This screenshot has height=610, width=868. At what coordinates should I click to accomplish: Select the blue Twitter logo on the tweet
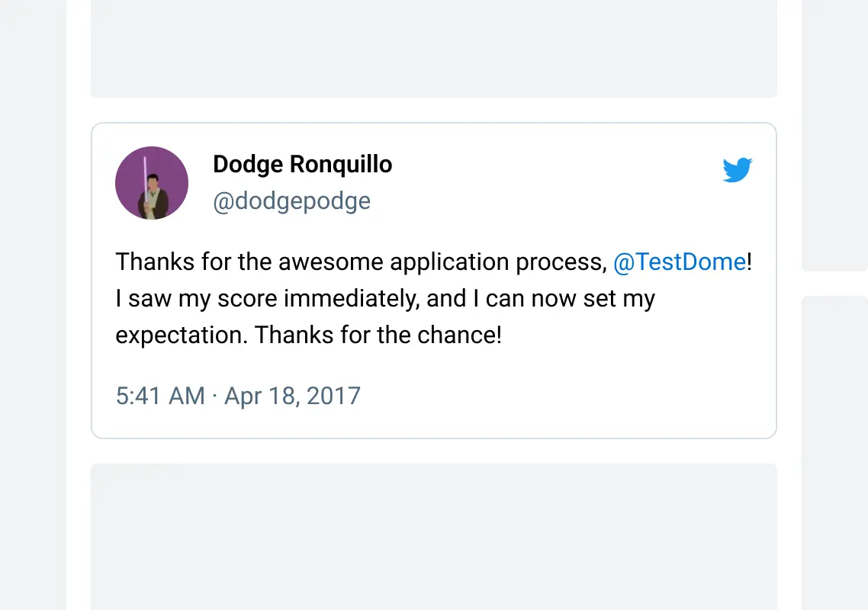click(x=737, y=170)
